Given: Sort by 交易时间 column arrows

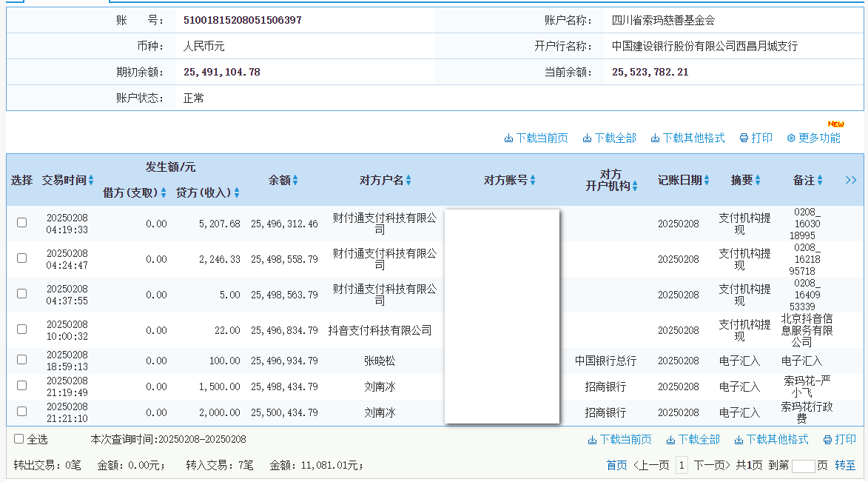Looking at the screenshot, I should [91, 180].
